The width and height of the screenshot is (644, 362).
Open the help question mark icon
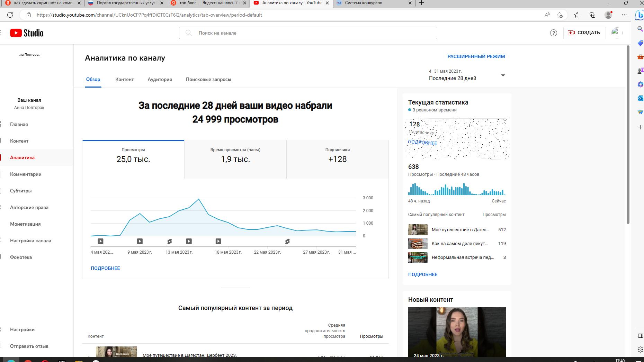[553, 33]
